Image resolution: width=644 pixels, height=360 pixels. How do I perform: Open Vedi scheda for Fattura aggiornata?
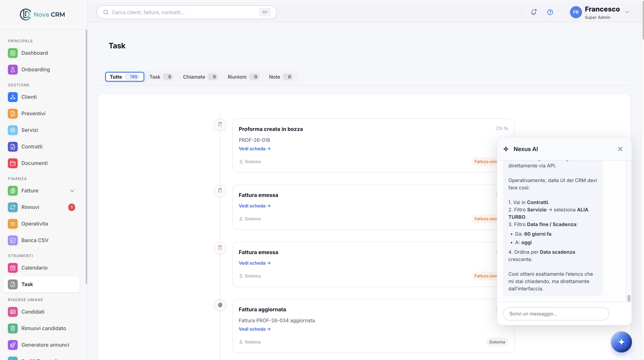(x=255, y=329)
